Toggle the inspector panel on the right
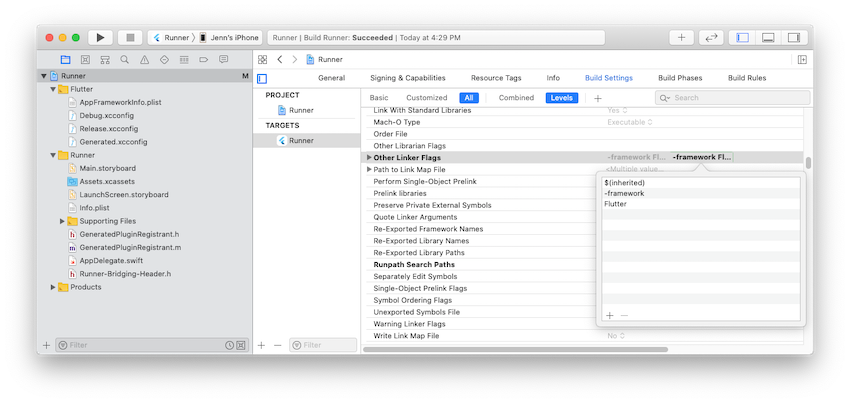Viewport: 850px width, 403px height. 794,37
